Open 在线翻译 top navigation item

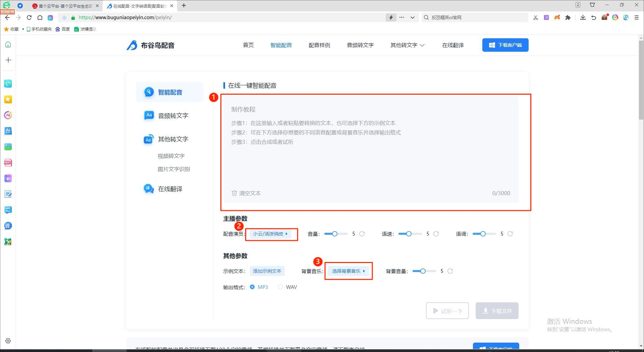coord(453,45)
